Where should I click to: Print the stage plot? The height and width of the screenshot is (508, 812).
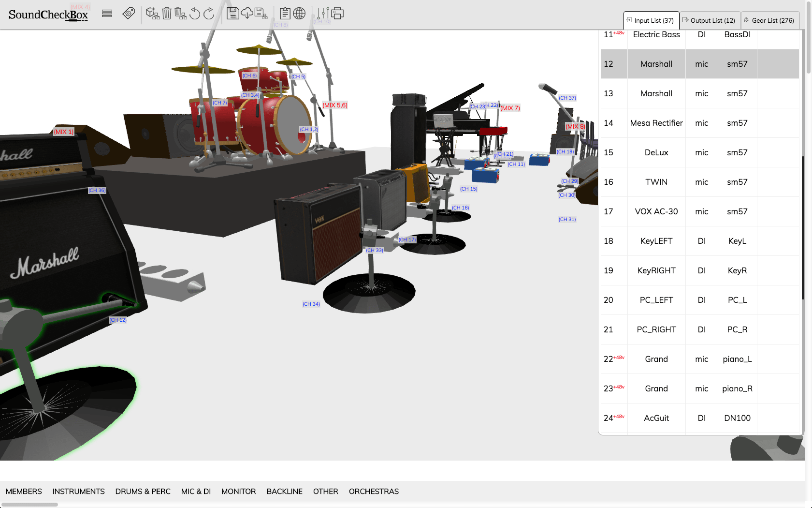[x=337, y=14]
